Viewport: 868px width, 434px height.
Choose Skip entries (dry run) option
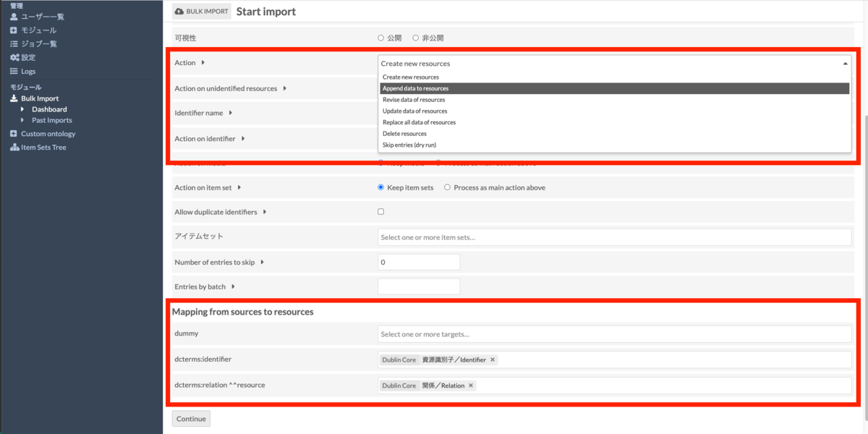click(x=614, y=145)
